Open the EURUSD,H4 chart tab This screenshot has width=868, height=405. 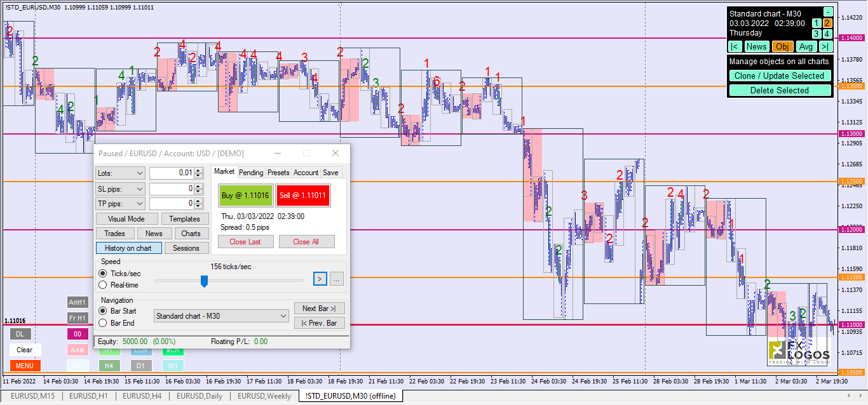[x=142, y=396]
